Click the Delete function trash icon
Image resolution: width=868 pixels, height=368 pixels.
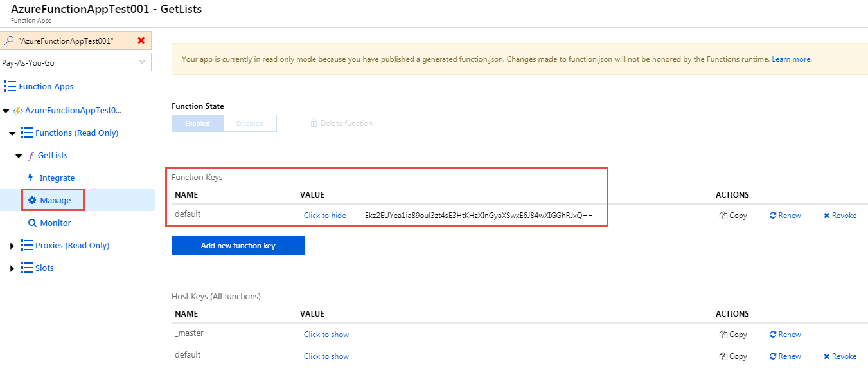(x=314, y=123)
